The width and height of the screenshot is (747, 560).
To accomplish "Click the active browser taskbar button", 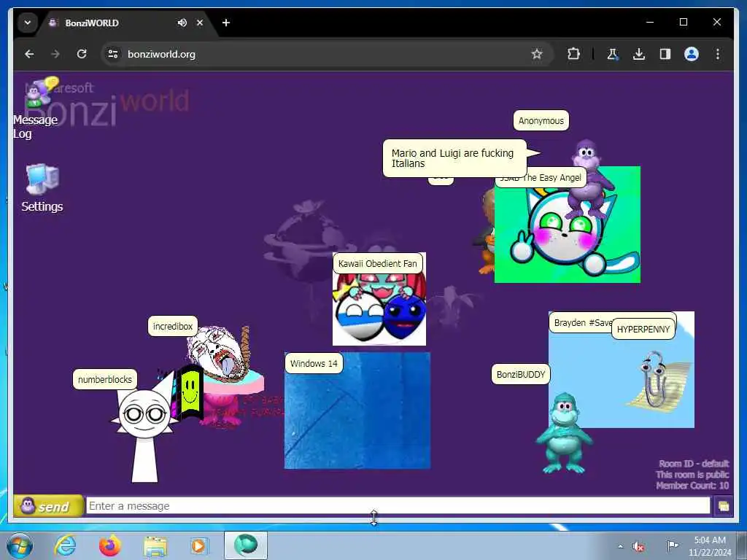I will pos(246,545).
